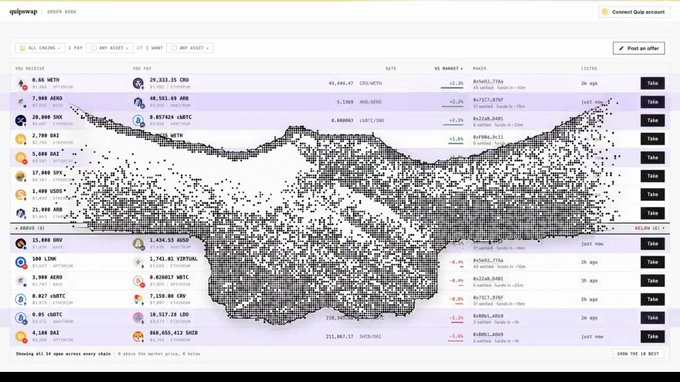
Task: Take the 3,900 AERO offer
Action: pyautogui.click(x=653, y=281)
